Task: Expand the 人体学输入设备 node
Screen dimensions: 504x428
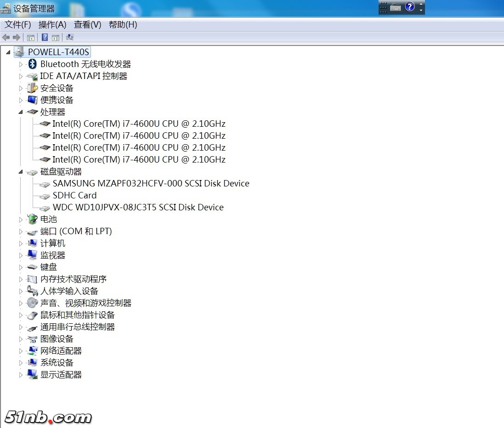Action: pos(21,291)
